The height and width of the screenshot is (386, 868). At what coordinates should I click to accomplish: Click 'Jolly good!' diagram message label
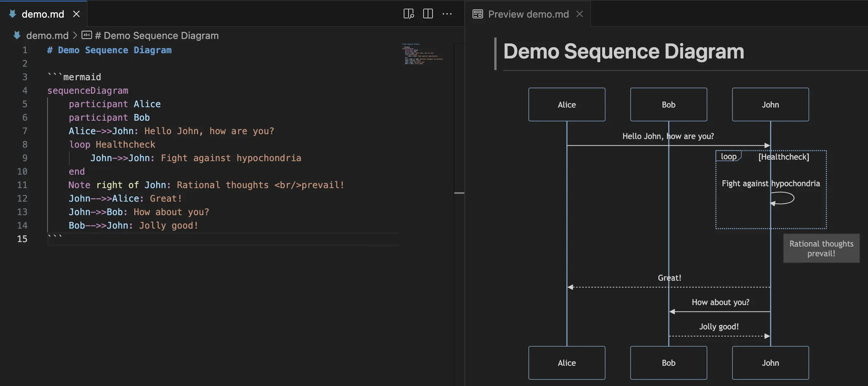click(x=719, y=327)
